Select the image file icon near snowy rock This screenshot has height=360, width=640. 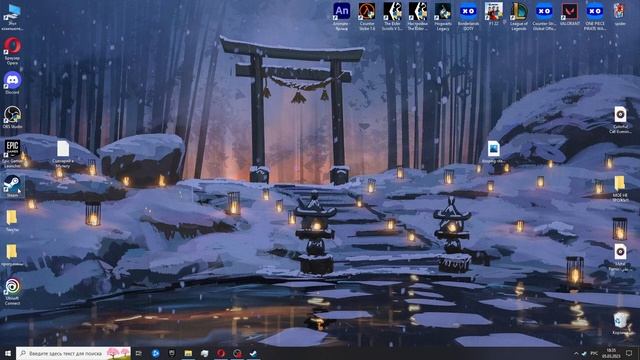pos(493,152)
